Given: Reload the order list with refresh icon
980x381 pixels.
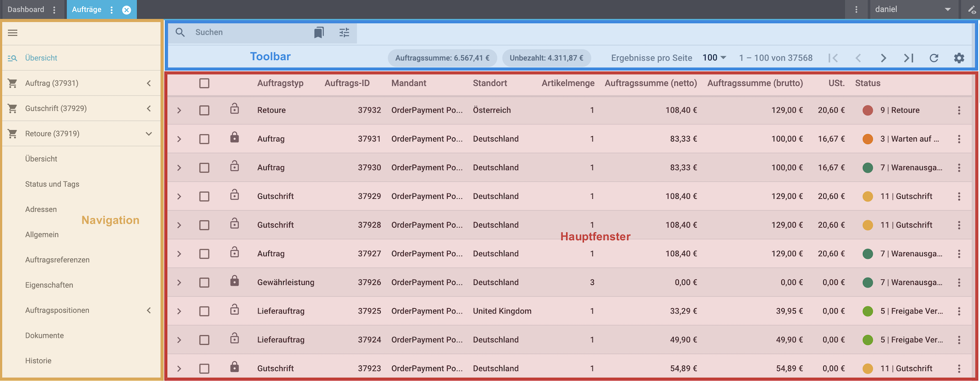Looking at the screenshot, I should [934, 58].
